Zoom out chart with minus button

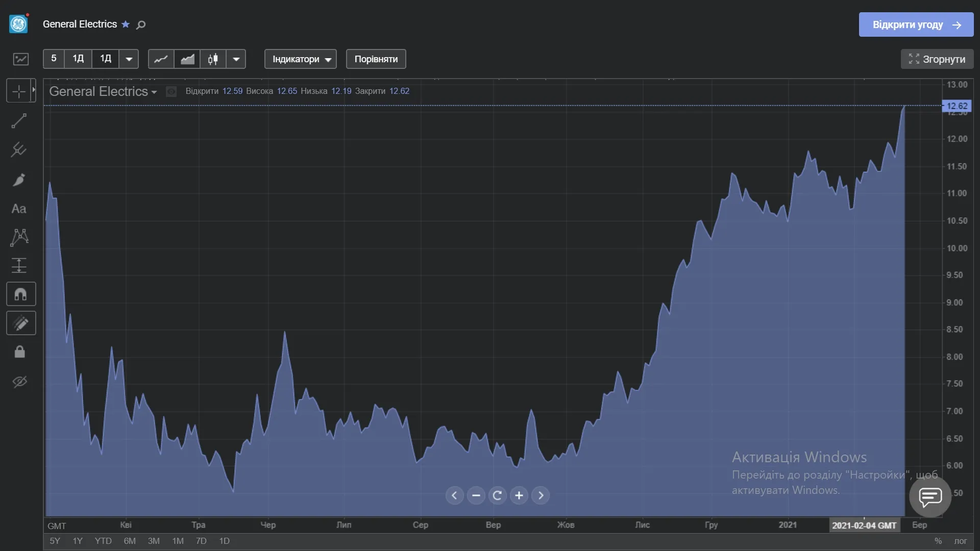(x=476, y=495)
